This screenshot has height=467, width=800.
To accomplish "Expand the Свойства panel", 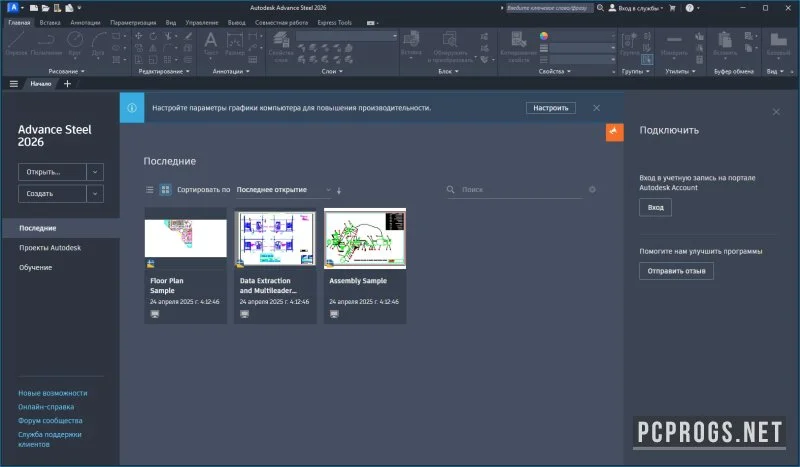I will 555,71.
